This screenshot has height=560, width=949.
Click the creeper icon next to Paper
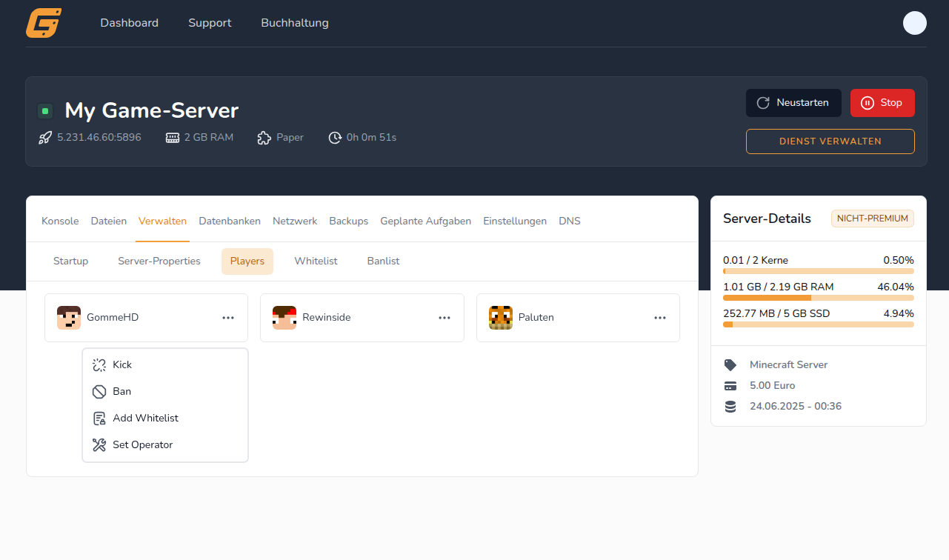click(263, 137)
